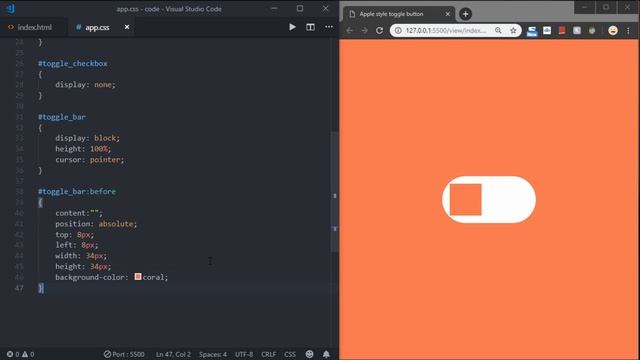Click the first blue browser extension icon
The width and height of the screenshot is (640, 360).
click(x=532, y=31)
